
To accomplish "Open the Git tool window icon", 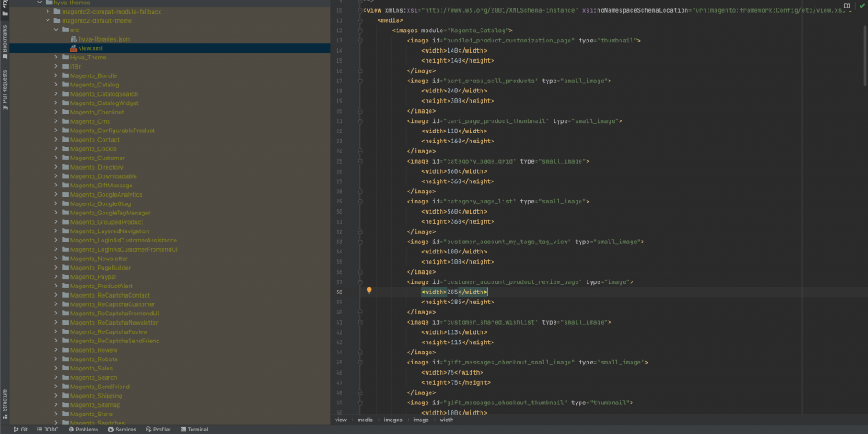I will 15,430.
